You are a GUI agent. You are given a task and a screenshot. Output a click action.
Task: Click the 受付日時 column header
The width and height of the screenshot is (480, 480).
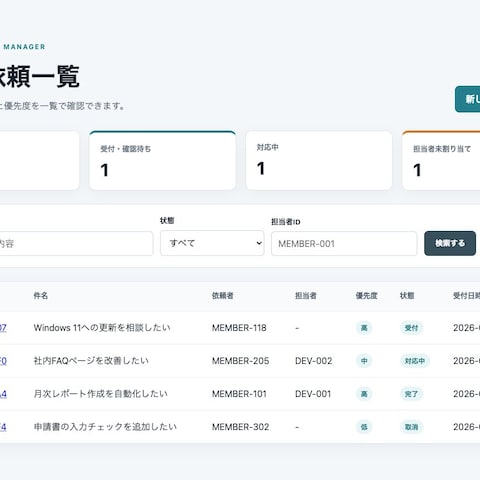[x=466, y=296]
